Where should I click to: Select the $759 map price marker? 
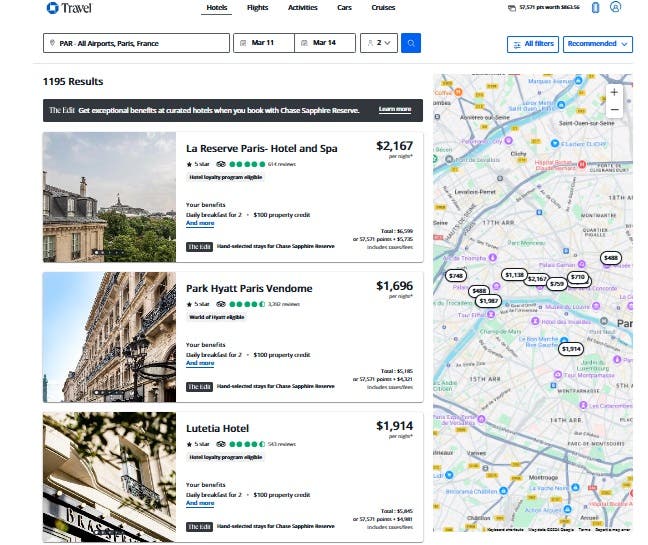coord(557,284)
